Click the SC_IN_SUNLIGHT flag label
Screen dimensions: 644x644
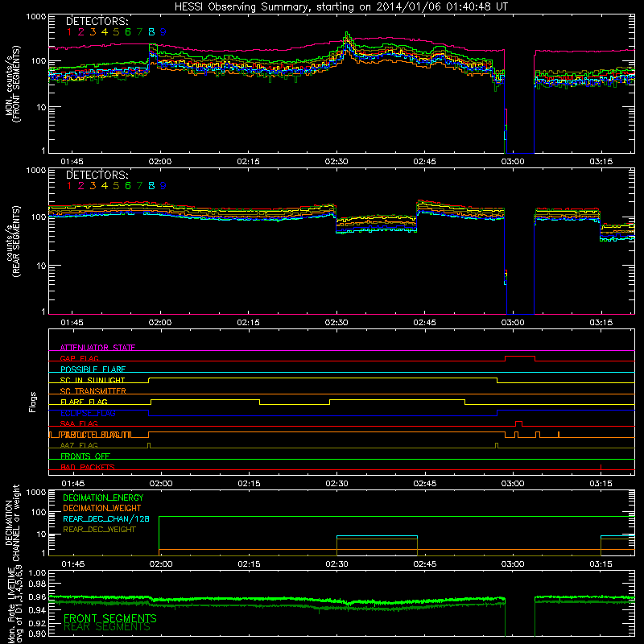click(x=93, y=380)
